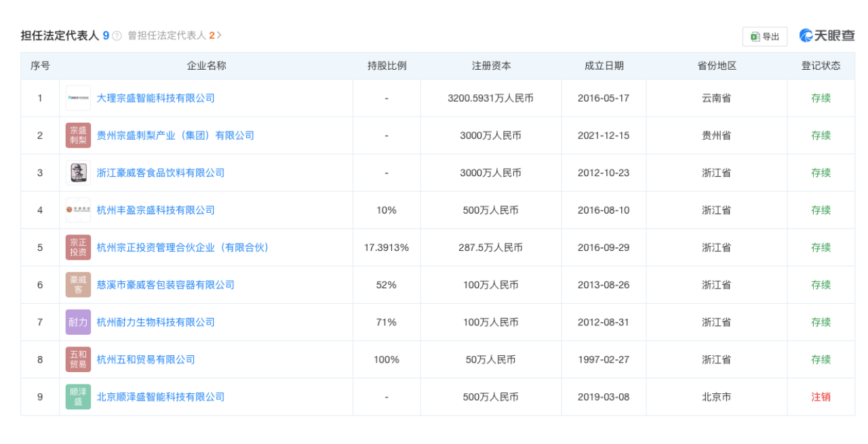Click the green 存续 status for 杭州五和贸易有限公司
The image size is (868, 444).
(x=820, y=359)
